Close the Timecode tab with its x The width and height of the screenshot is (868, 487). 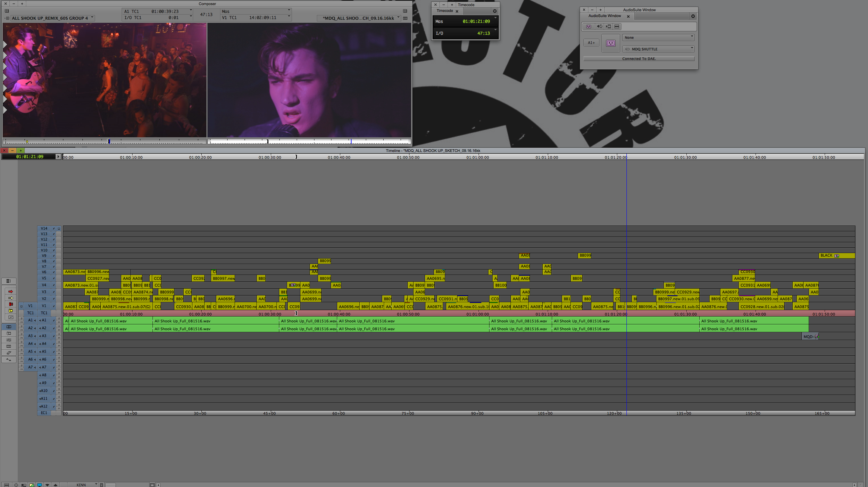click(457, 11)
